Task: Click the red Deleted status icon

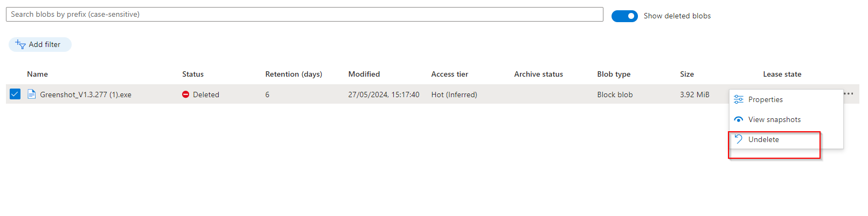Action: click(186, 94)
